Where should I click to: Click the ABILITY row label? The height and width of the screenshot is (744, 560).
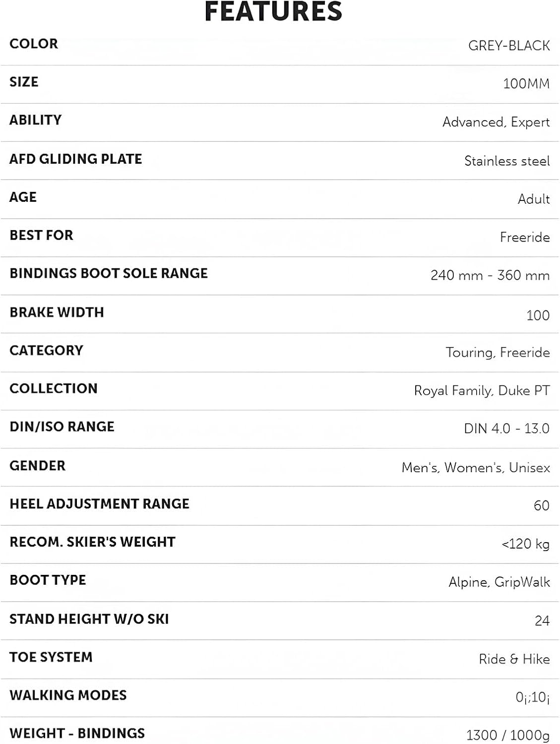point(36,121)
